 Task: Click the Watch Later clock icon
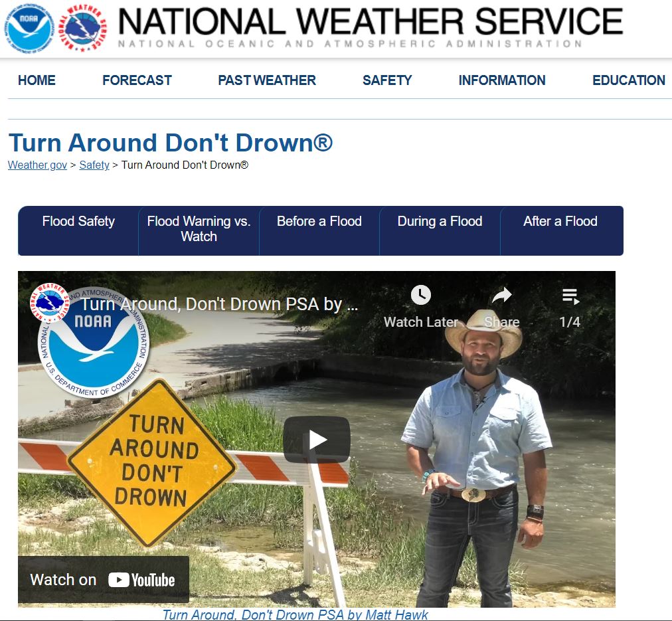click(x=421, y=295)
